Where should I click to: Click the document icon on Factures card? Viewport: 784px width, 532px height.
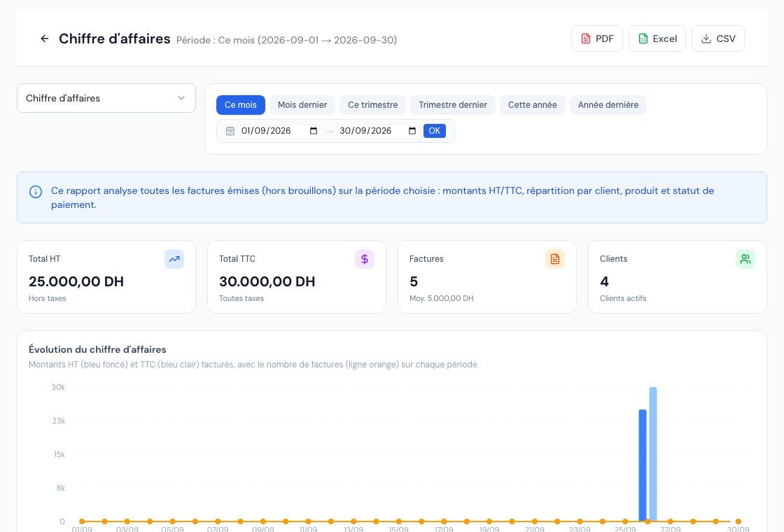click(555, 259)
